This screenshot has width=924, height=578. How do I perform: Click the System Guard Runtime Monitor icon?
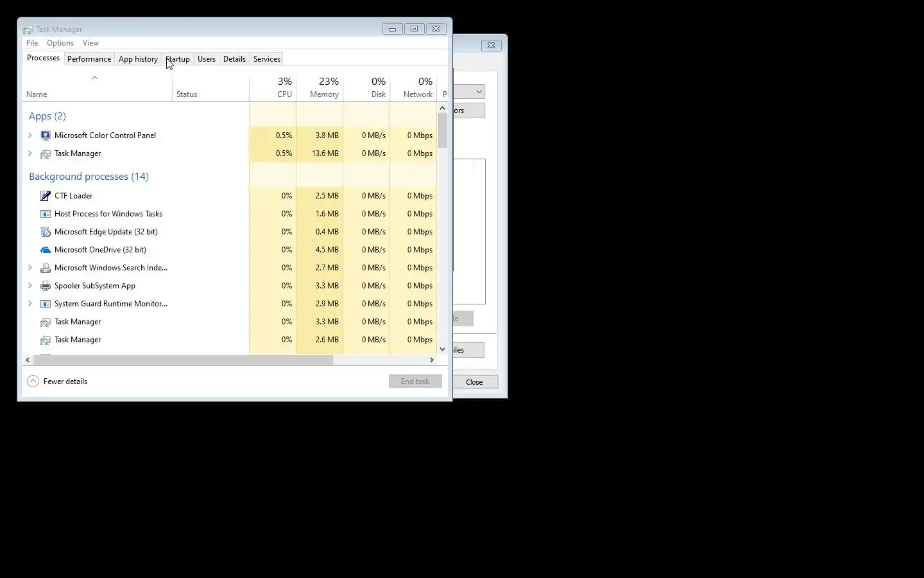pos(46,304)
